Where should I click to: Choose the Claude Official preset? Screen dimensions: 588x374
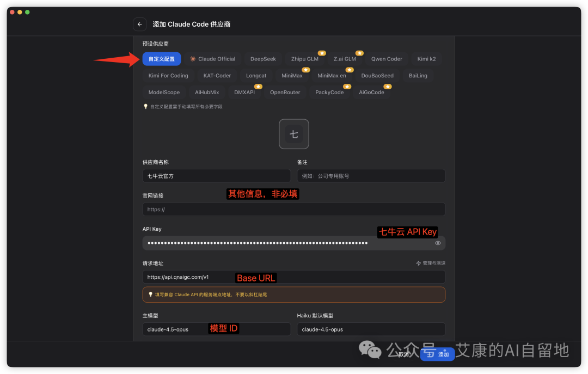[x=213, y=59]
